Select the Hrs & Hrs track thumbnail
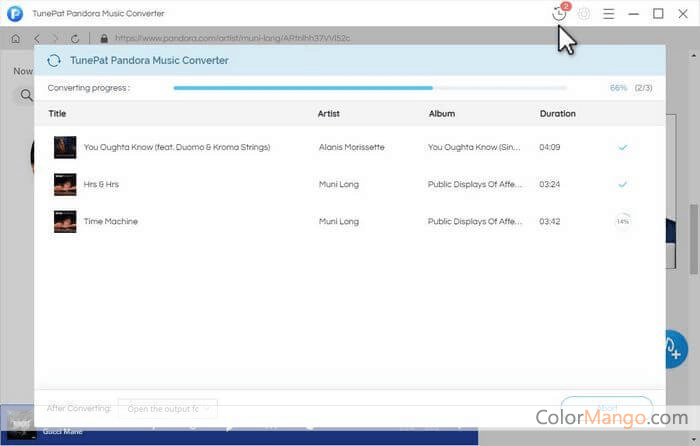This screenshot has width=700, height=446. (65, 184)
